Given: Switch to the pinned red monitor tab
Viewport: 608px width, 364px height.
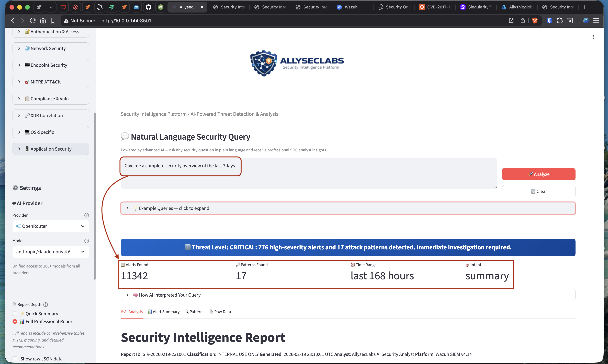Looking at the screenshot, I should [63, 7].
